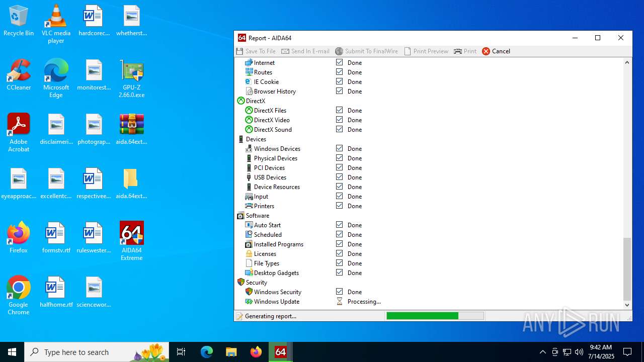Viewport: 644px width, 362px height.
Task: Open the halfhome.rtf desktop file
Action: point(56,292)
